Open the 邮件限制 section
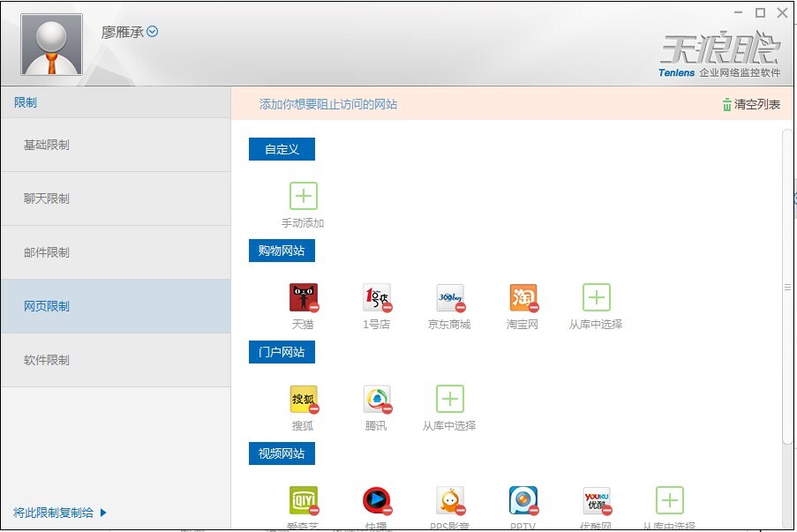 point(116,252)
